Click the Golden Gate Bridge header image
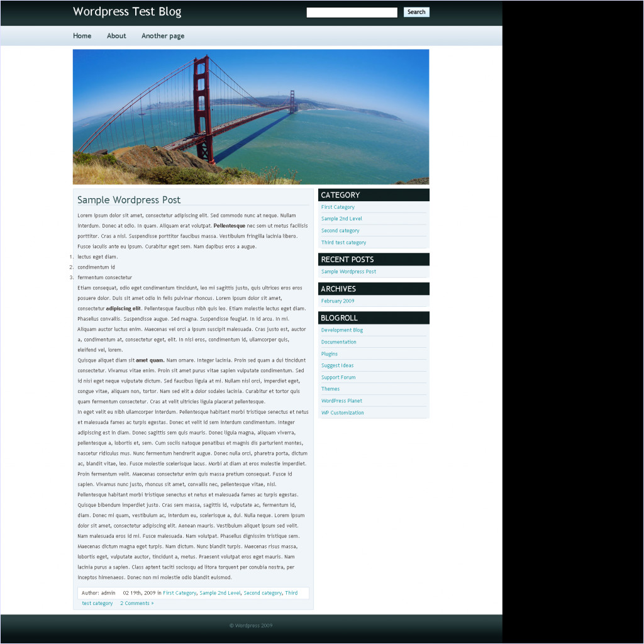644x644 pixels. click(251, 117)
